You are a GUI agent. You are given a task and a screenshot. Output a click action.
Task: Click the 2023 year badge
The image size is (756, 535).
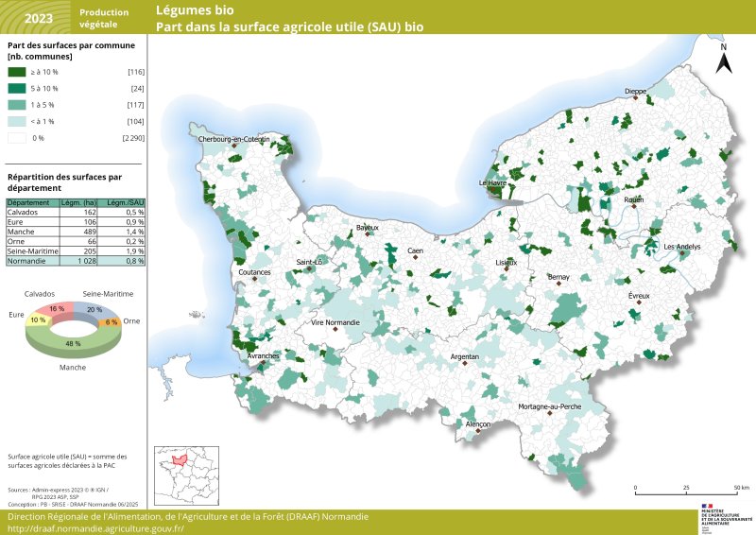[x=39, y=18]
